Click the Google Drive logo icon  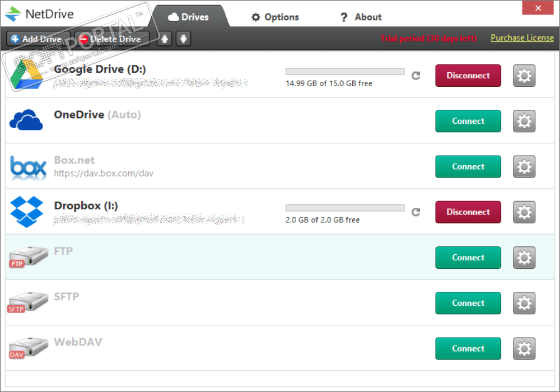26,74
